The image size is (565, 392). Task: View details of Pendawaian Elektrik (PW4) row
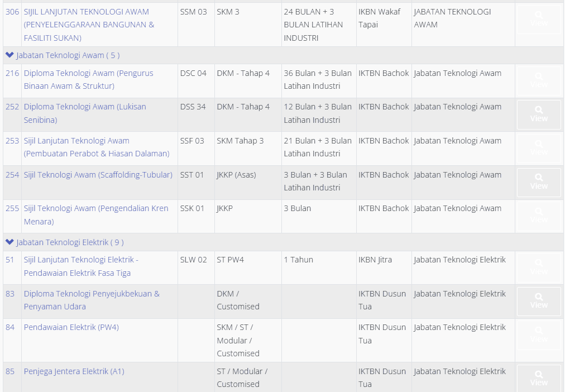pyautogui.click(x=539, y=334)
